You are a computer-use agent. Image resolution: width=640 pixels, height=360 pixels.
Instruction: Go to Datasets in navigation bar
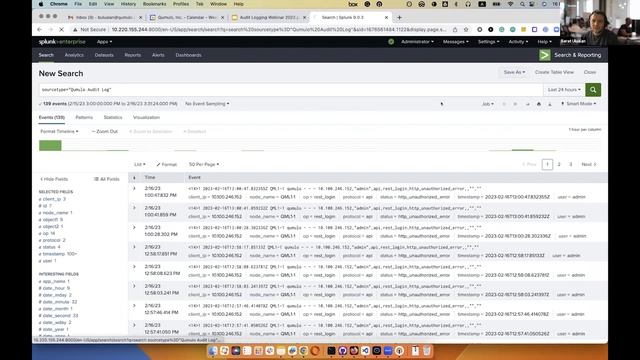104,55
